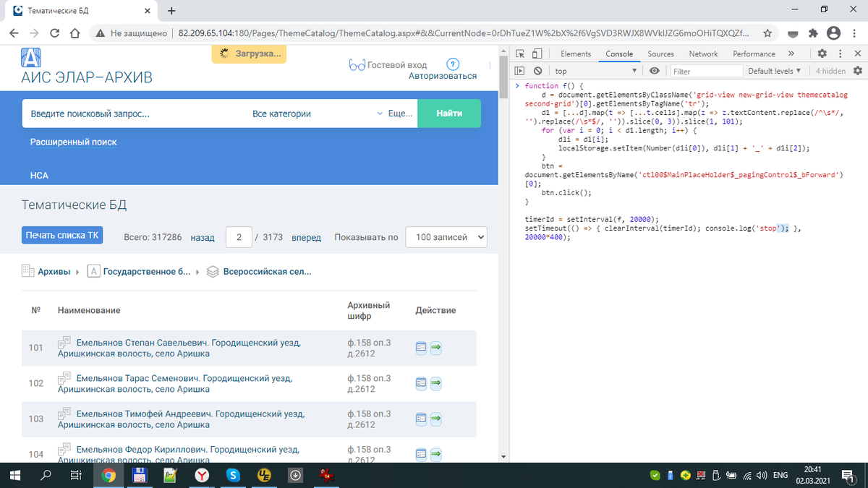Viewport: 868px width, 488px height.
Task: Switch to Sources tab
Action: pos(660,53)
